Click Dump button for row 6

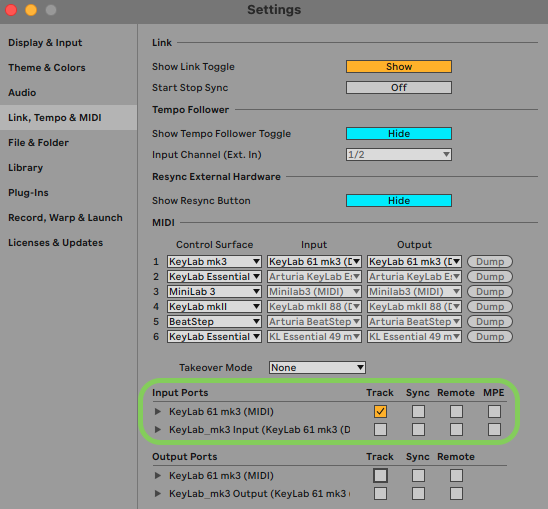[x=490, y=337]
